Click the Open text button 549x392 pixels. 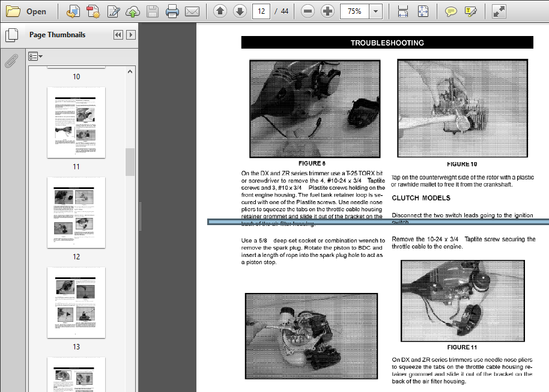[x=36, y=11]
